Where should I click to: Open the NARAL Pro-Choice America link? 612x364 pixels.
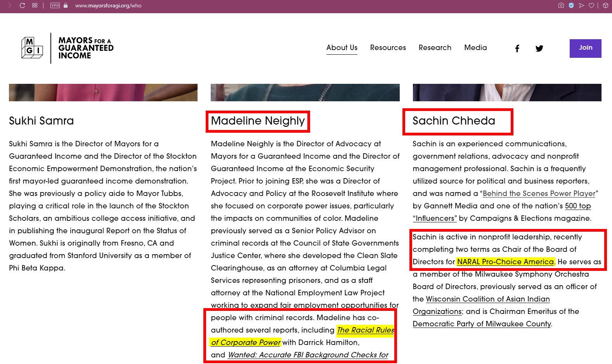[506, 262]
